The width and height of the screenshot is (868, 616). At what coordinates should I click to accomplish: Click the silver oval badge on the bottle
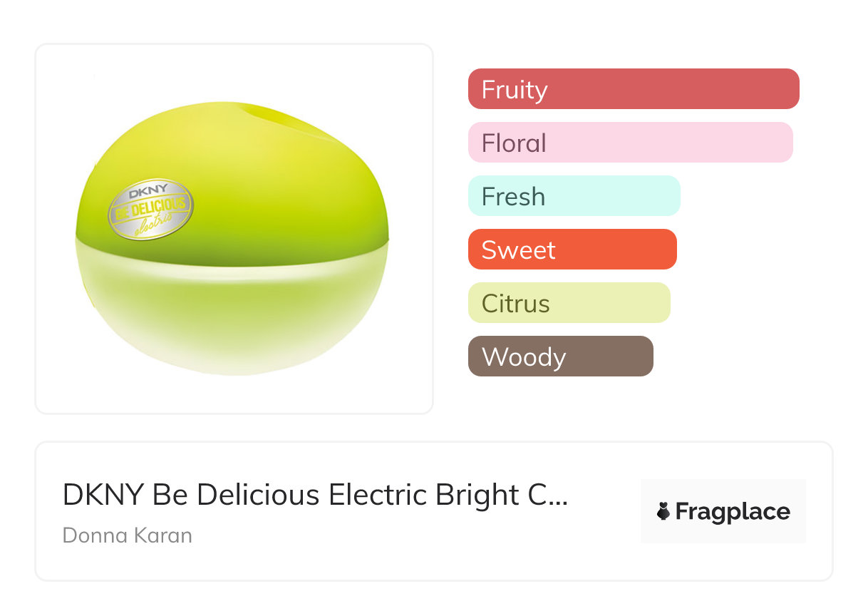[x=150, y=209]
